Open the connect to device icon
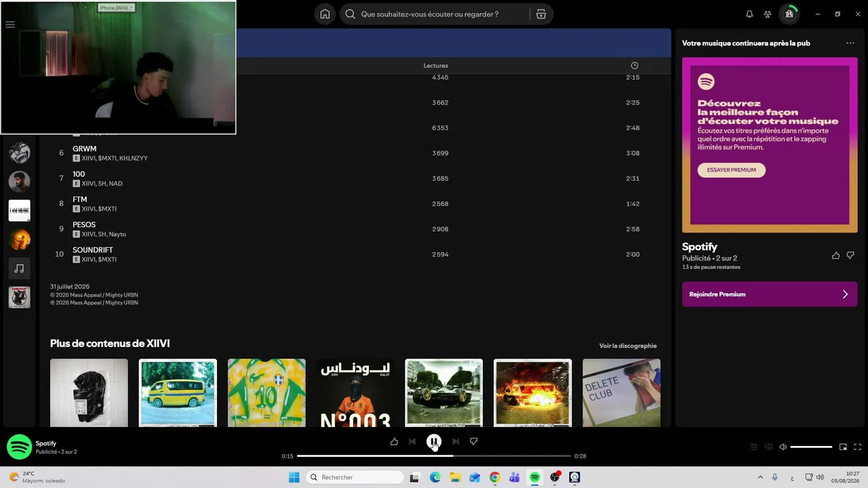 point(768,447)
